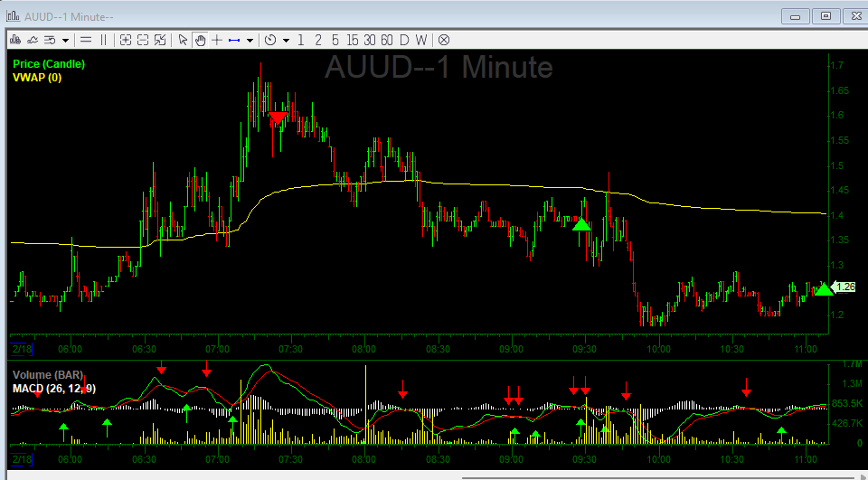
Task: Select the line chart type icon
Action: point(33,40)
